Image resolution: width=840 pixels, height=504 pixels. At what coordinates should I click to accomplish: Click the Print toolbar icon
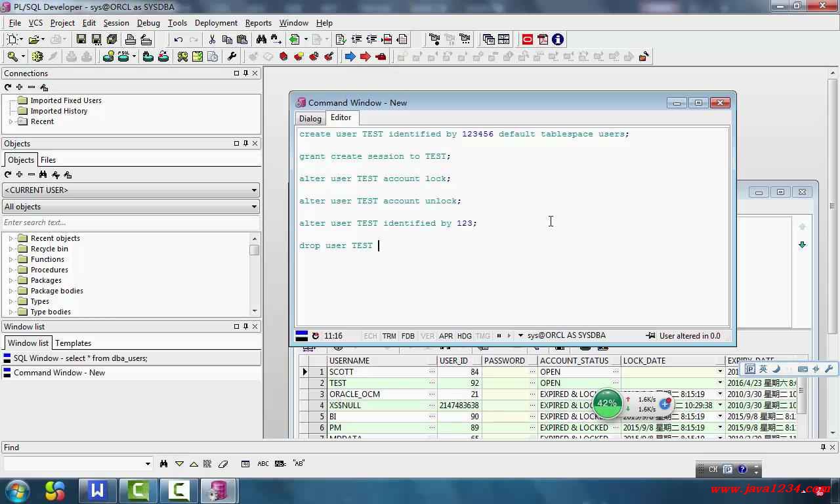[x=130, y=39]
